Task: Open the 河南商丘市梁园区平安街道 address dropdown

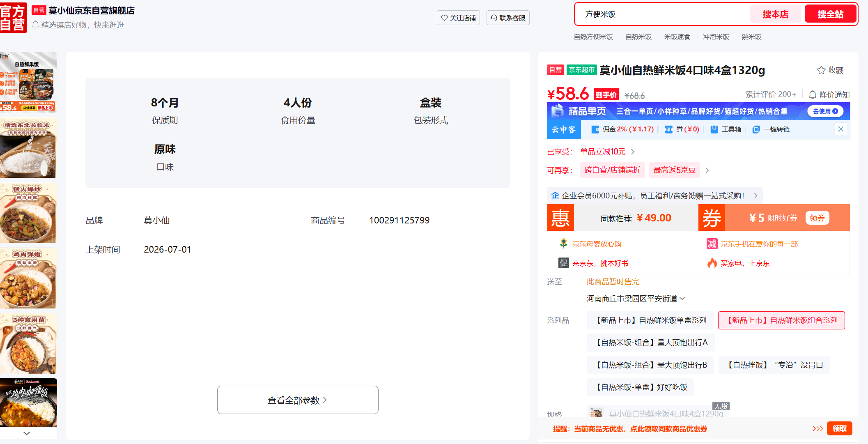Action: (x=636, y=299)
